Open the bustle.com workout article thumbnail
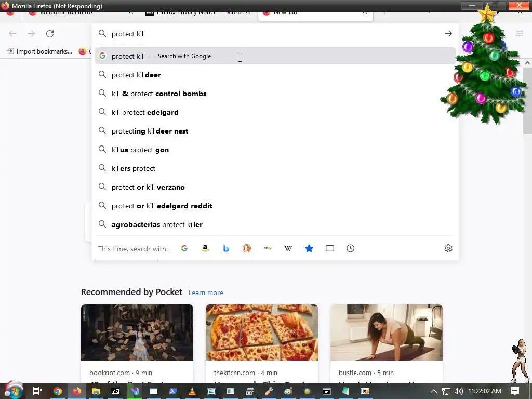The width and height of the screenshot is (532, 399). (x=387, y=332)
